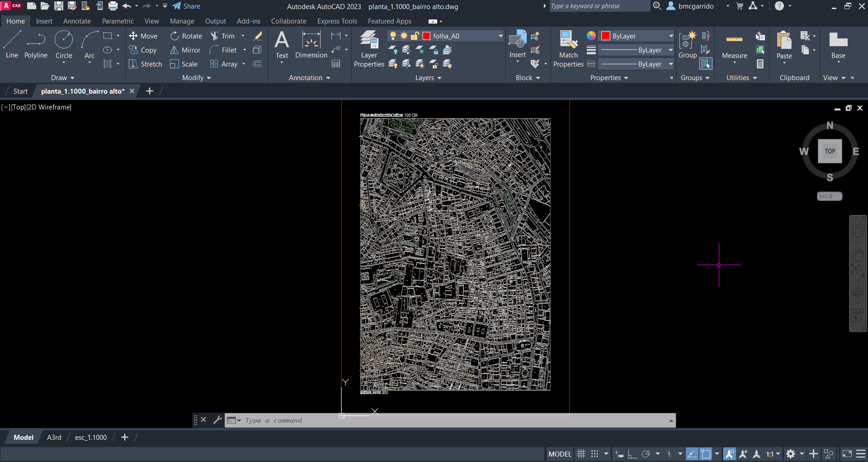Open the folha_A0 layer dropdown

[x=500, y=36]
